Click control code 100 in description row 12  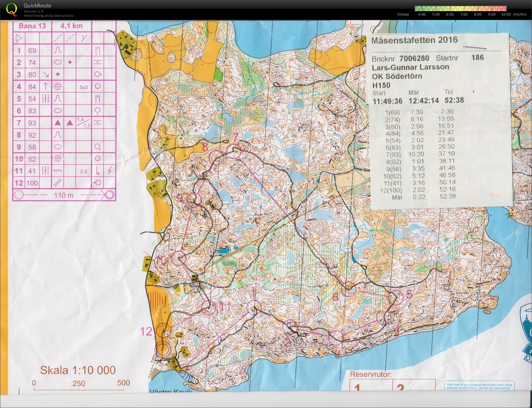coord(32,183)
